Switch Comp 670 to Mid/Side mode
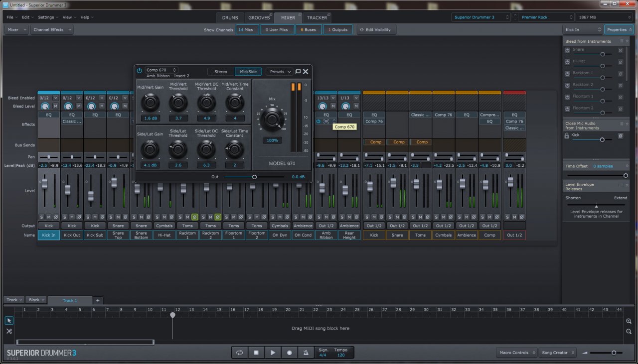This screenshot has width=638, height=364. 248,72
